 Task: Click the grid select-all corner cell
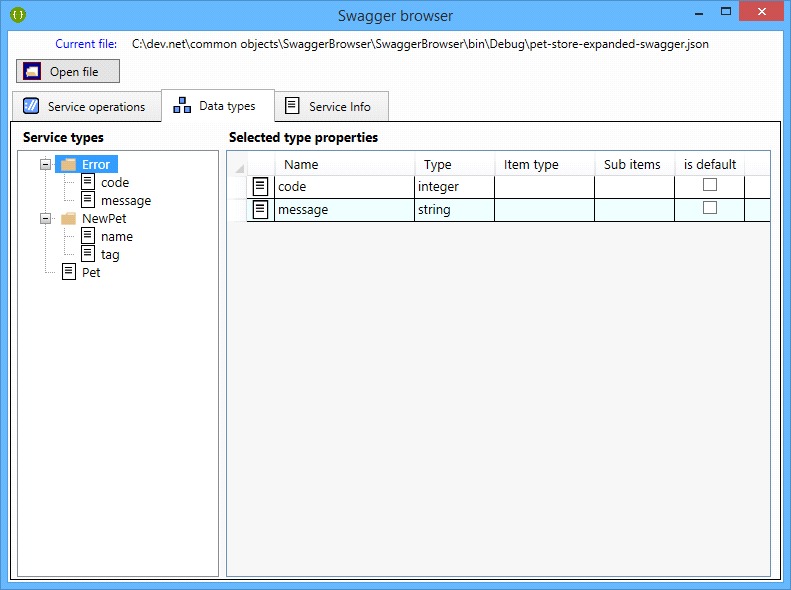tap(237, 164)
